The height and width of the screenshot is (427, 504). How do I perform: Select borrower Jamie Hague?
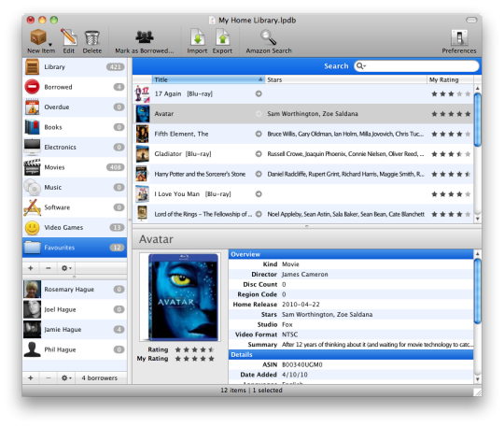(x=75, y=330)
